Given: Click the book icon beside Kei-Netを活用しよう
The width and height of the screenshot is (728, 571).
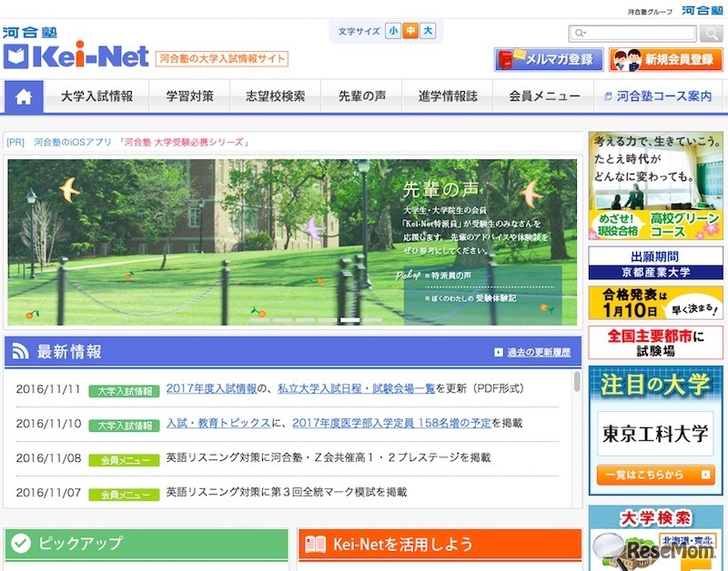Looking at the screenshot, I should pos(315,545).
